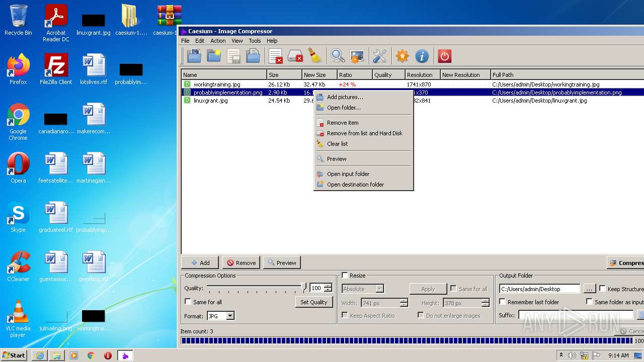This screenshot has width=644, height=362.
Task: Open the Action menu
Action: [218, 41]
